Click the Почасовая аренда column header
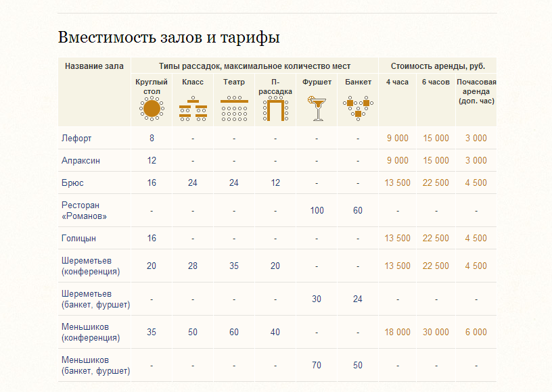 click(476, 91)
